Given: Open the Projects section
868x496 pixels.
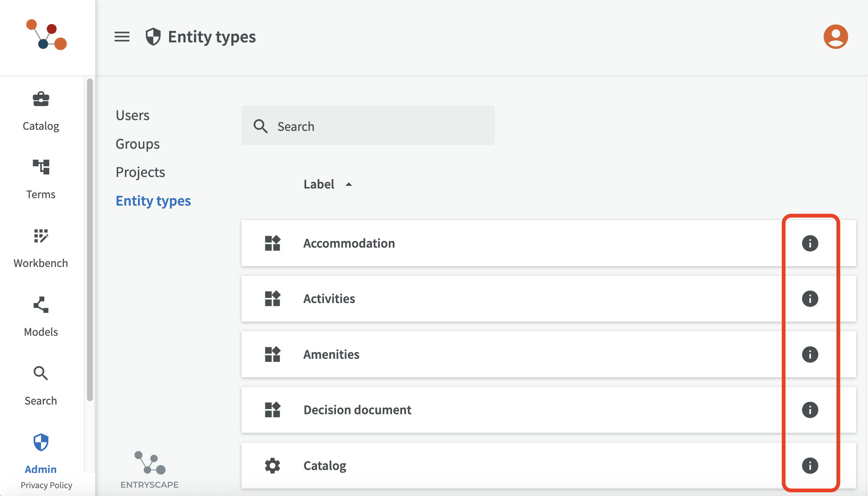Looking at the screenshot, I should pos(140,172).
